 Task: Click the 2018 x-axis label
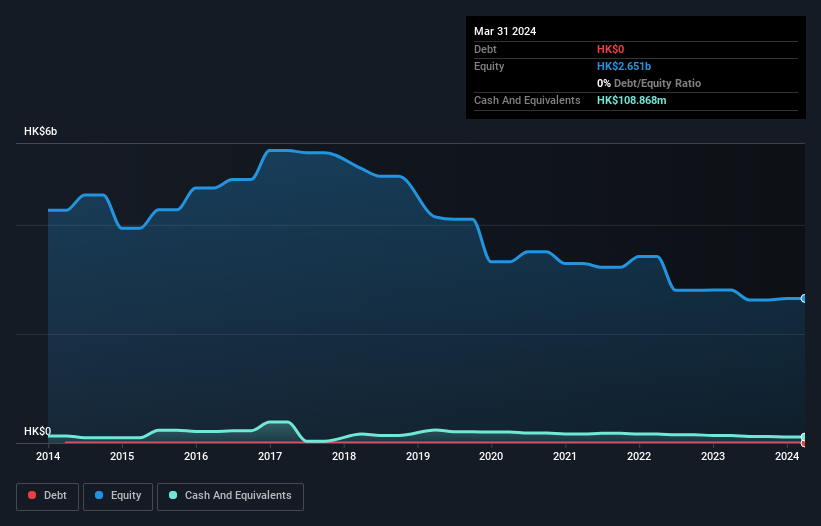click(344, 456)
